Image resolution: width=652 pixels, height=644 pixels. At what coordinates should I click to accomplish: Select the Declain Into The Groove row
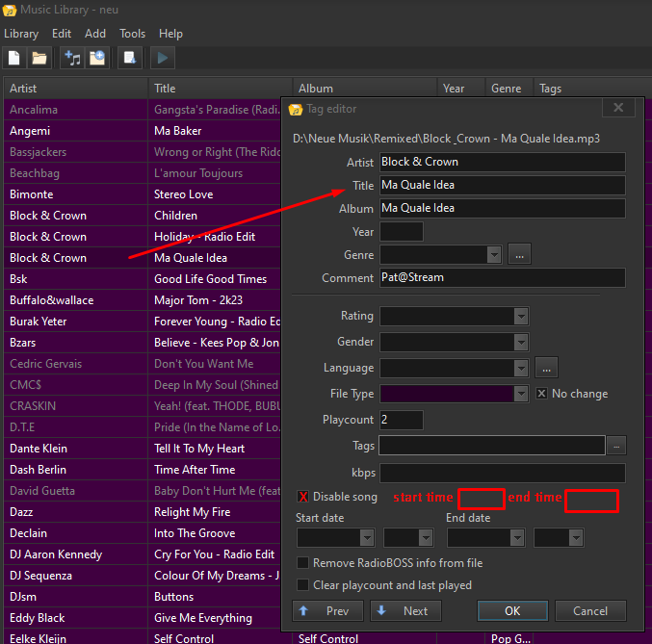[143, 533]
